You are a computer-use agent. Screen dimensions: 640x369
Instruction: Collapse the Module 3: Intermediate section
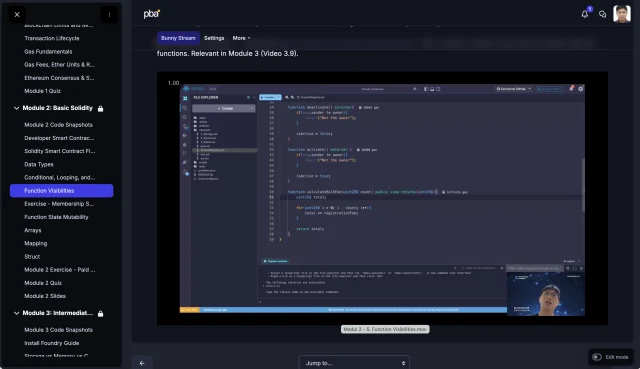(x=16, y=313)
